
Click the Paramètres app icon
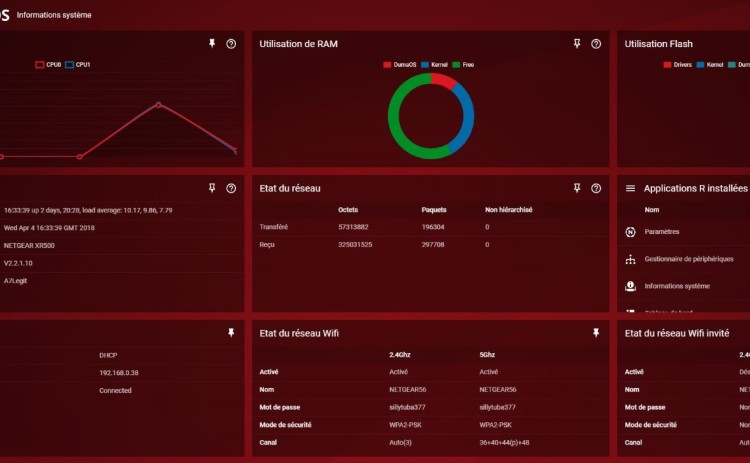click(x=630, y=232)
